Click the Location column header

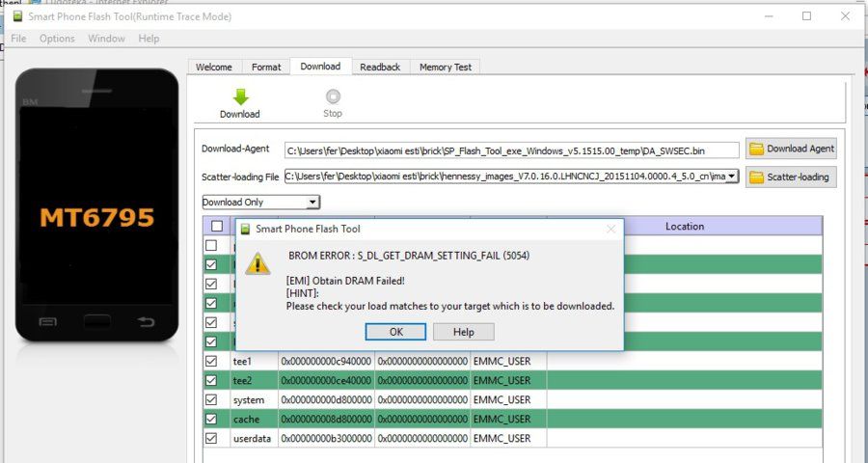click(x=684, y=226)
